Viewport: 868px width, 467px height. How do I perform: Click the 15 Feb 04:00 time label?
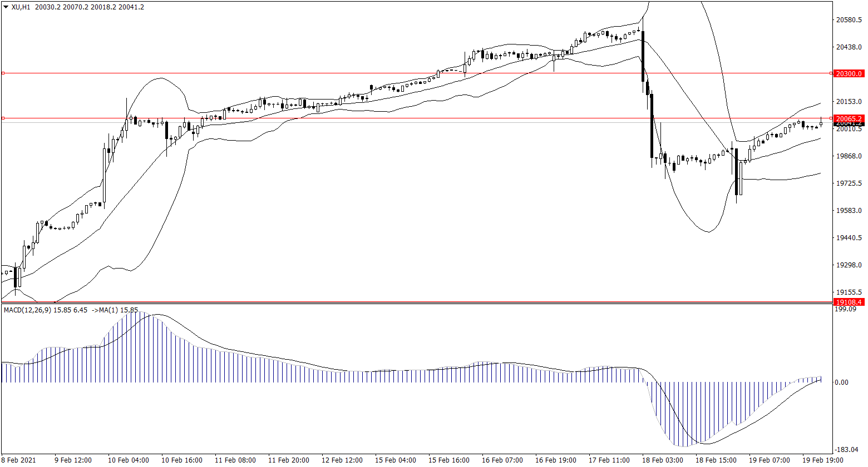(x=395, y=460)
